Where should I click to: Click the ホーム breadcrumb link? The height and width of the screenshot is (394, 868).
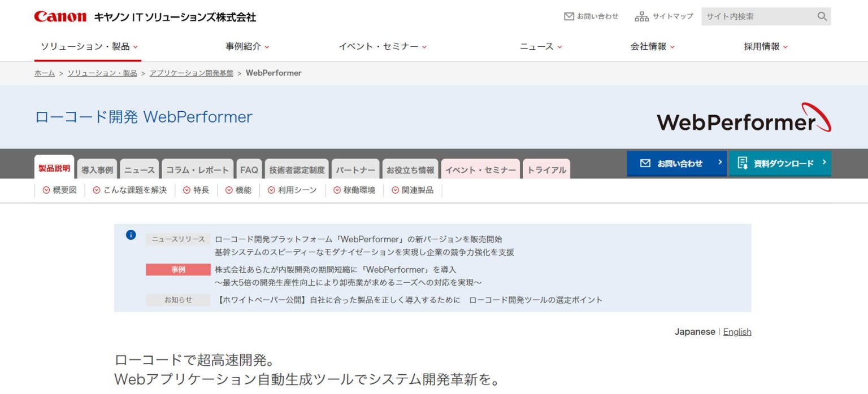coord(44,73)
